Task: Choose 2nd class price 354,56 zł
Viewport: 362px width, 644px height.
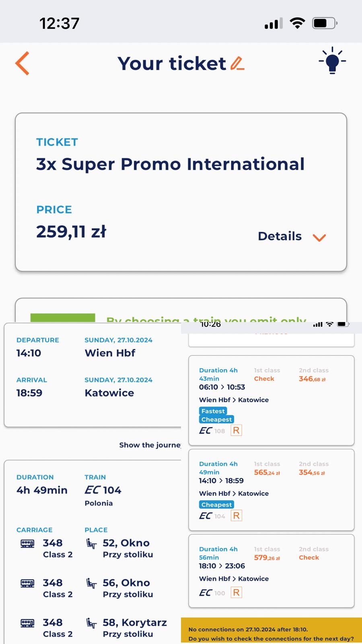Action: pyautogui.click(x=312, y=473)
